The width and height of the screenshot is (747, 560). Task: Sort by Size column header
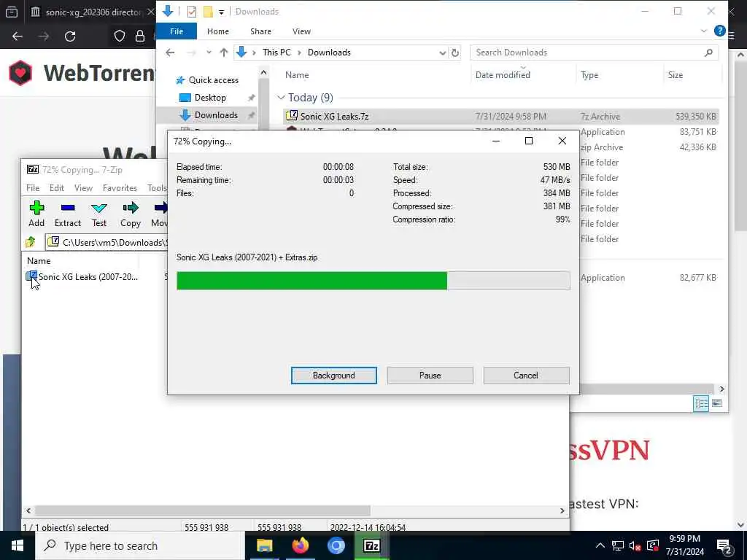[676, 75]
